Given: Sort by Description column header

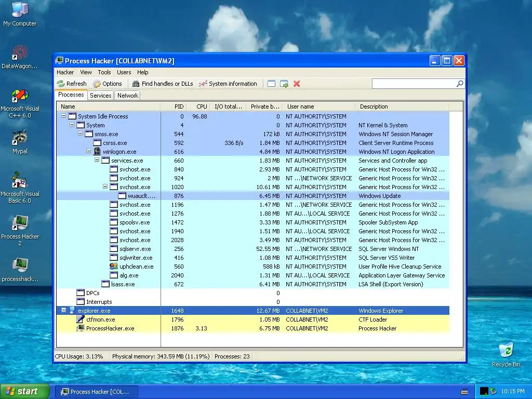Looking at the screenshot, I should tap(402, 107).
